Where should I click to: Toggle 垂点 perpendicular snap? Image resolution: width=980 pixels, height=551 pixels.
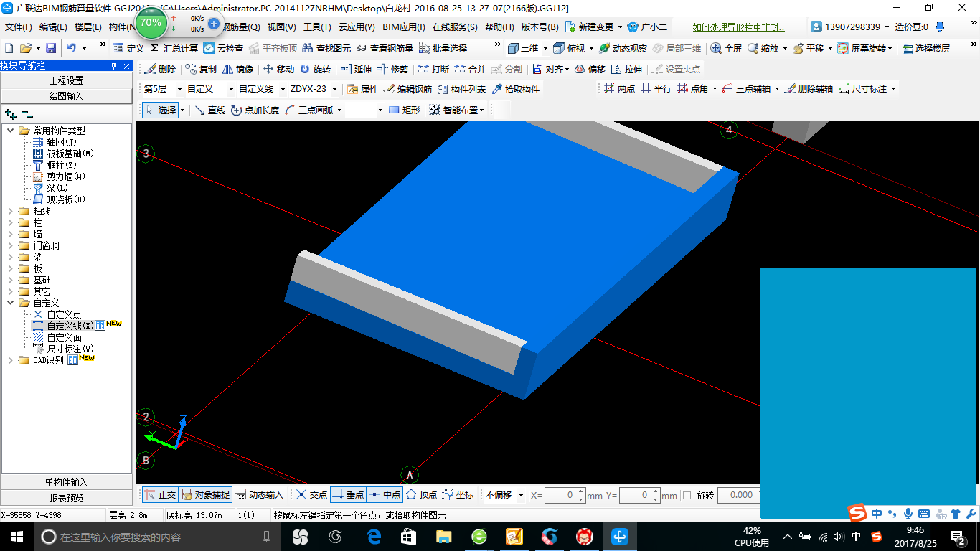[x=348, y=494]
